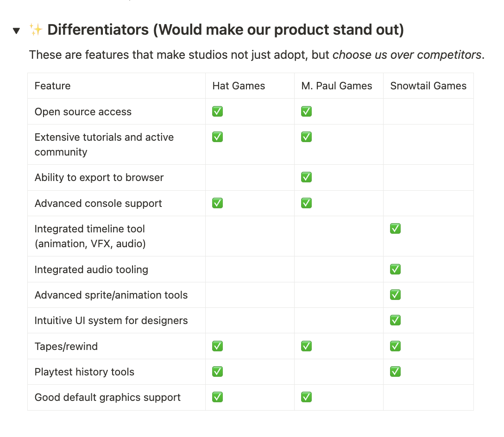Image resolution: width=504 pixels, height=437 pixels.
Task: Select Snowtail checkmark for Integrated audio tooling
Action: point(395,269)
